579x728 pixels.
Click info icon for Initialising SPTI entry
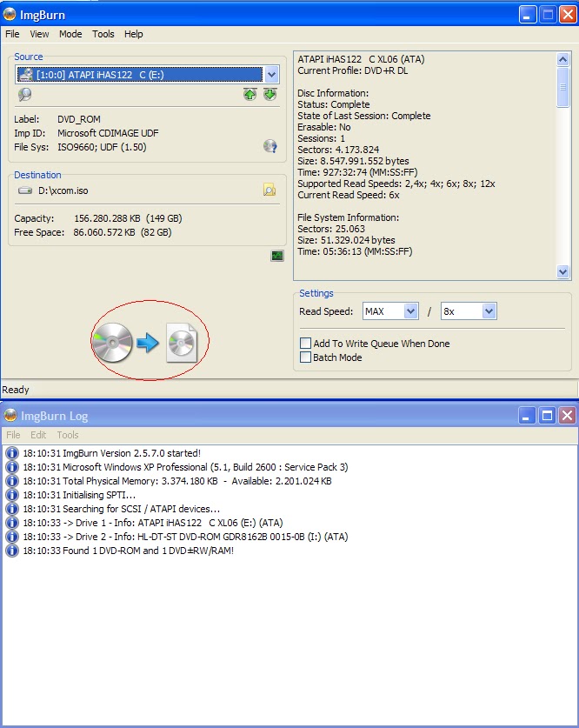[12, 495]
